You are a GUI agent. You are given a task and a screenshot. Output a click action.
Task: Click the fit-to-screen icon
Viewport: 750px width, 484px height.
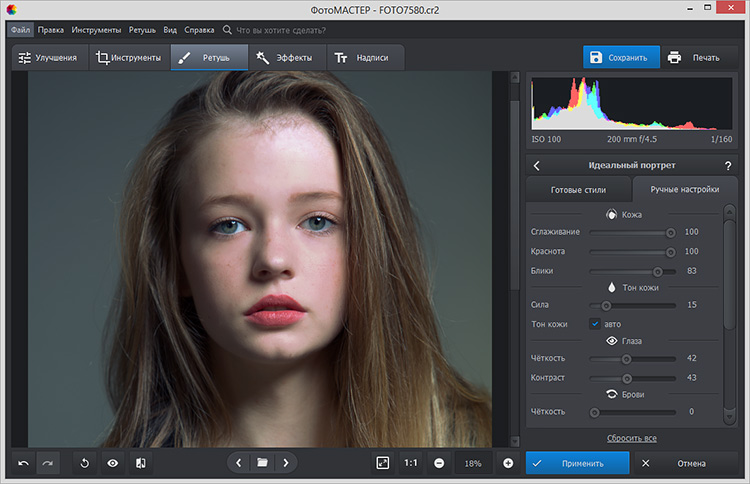[382, 463]
